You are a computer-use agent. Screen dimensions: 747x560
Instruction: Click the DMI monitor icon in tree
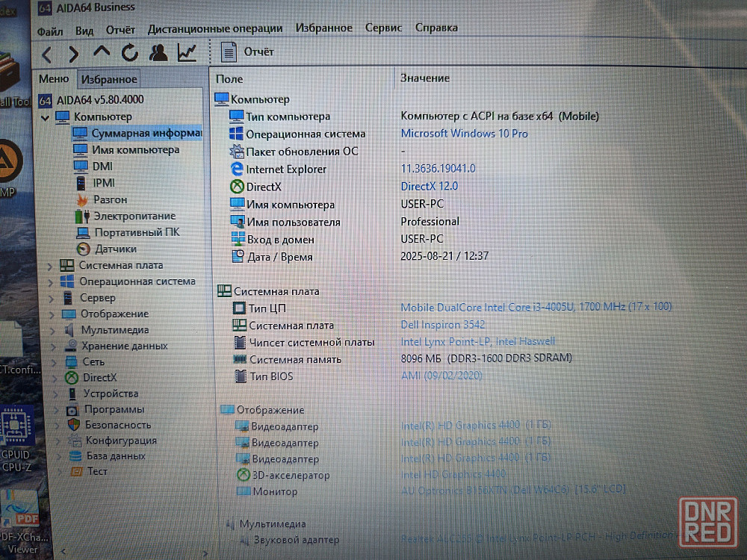pos(81,167)
